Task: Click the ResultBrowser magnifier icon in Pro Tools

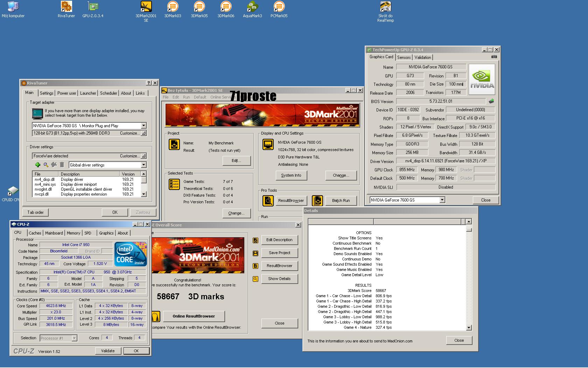Action: 268,201
